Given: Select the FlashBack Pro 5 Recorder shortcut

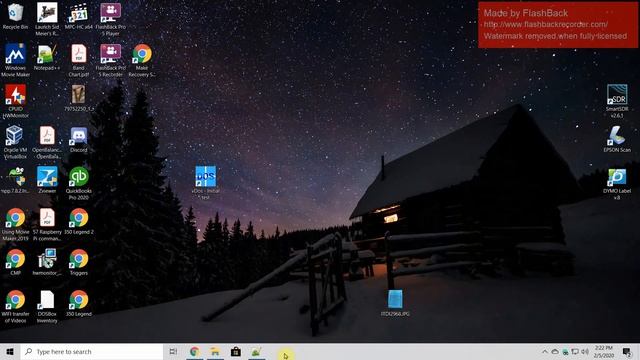Looking at the screenshot, I should click(x=111, y=60).
